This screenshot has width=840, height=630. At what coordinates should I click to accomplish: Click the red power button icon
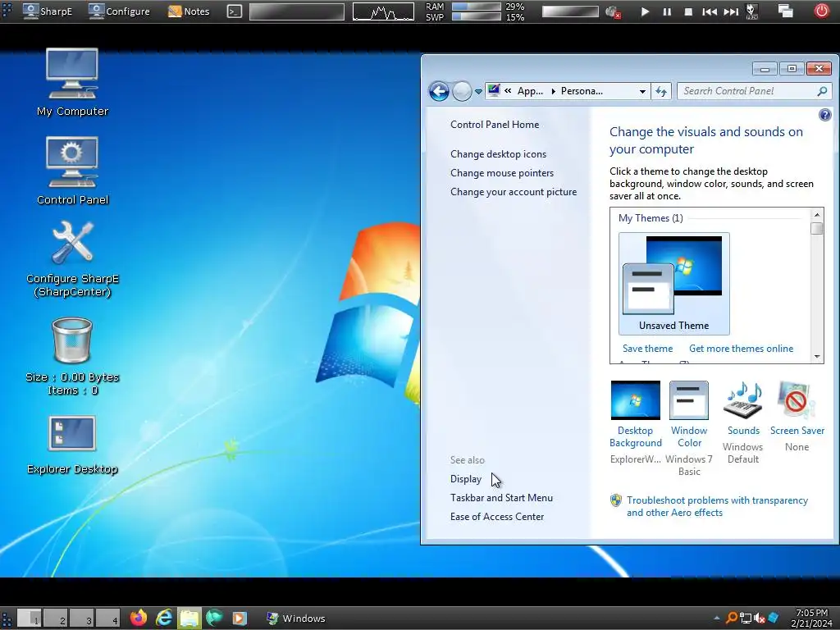point(821,11)
